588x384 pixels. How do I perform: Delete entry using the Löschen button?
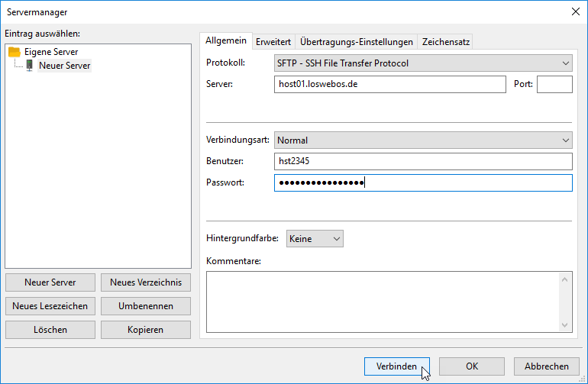tap(50, 330)
